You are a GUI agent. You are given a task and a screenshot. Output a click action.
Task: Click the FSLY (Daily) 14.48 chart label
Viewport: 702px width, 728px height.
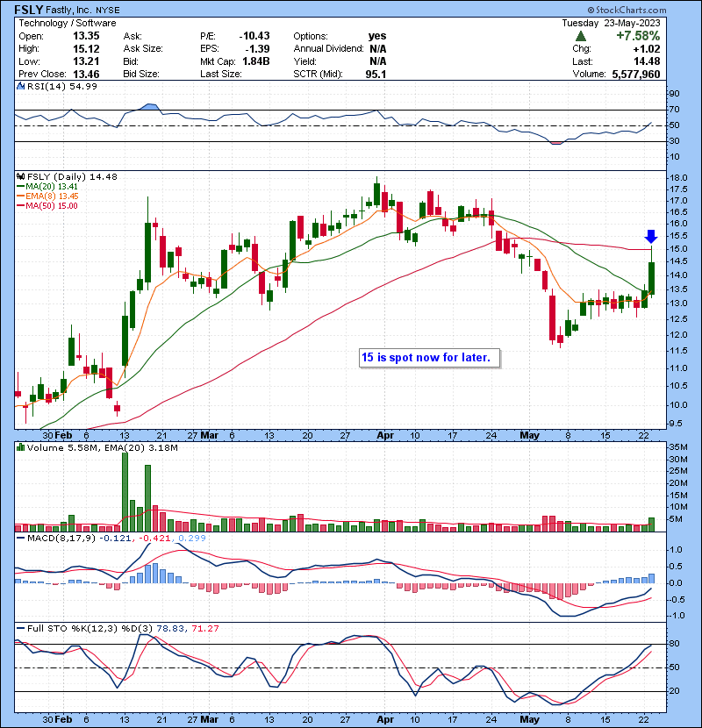(72, 176)
